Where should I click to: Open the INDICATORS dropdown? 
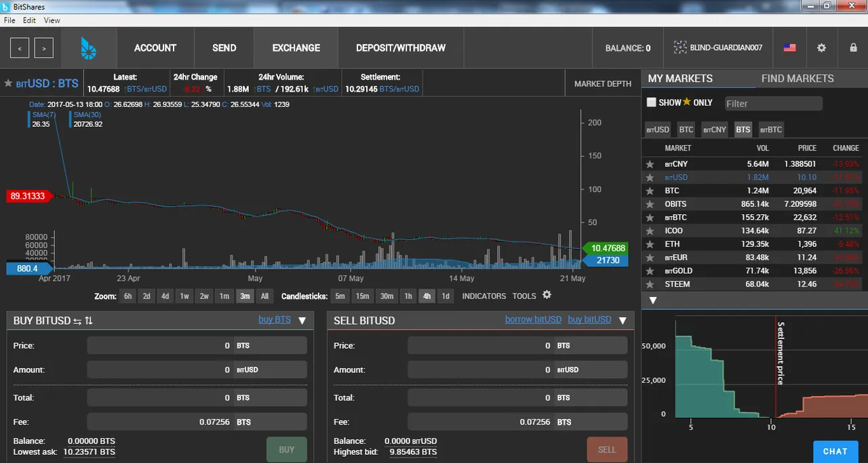[x=484, y=296]
